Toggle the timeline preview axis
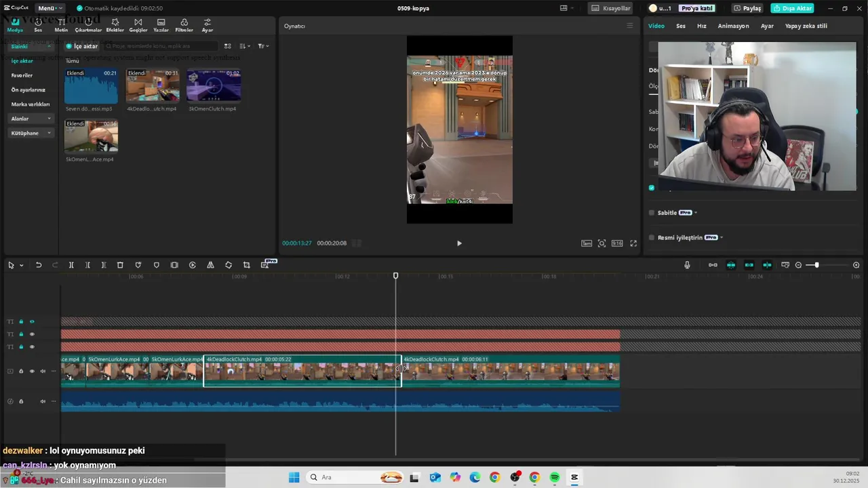This screenshot has height=488, width=868. (x=767, y=265)
